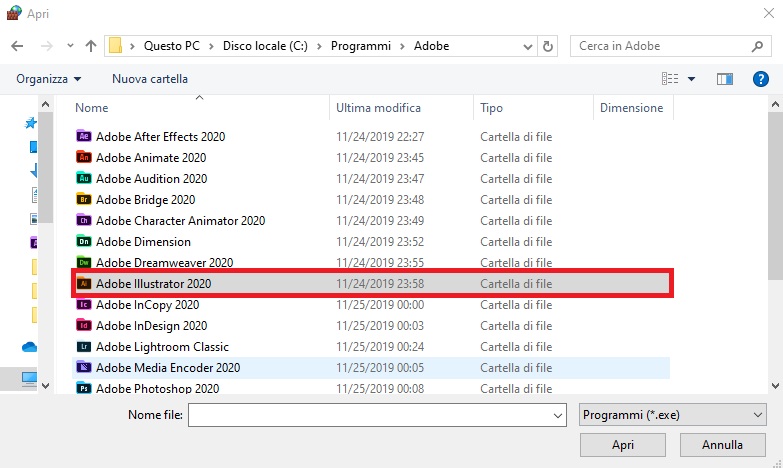
Task: Expand chevron after Questo PC in path
Action: [x=211, y=46]
